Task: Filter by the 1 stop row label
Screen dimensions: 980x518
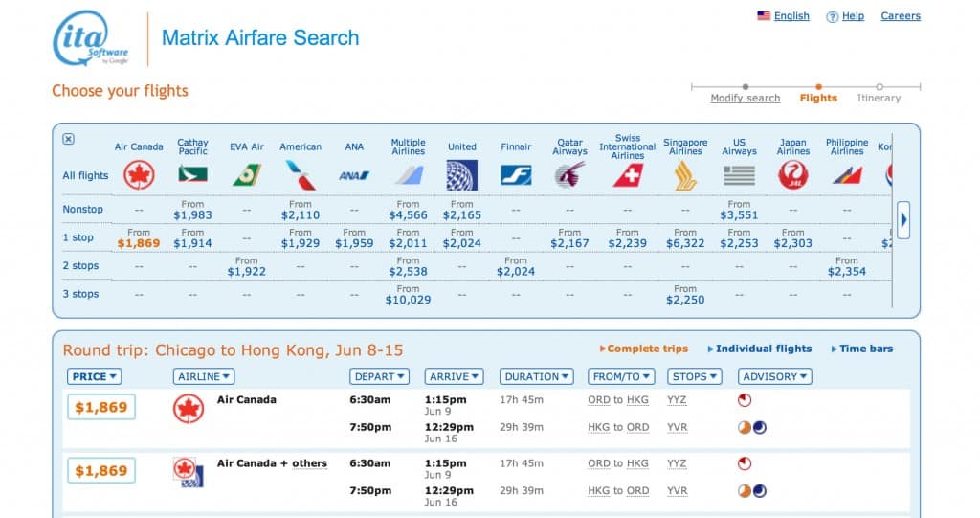Action: pos(78,237)
